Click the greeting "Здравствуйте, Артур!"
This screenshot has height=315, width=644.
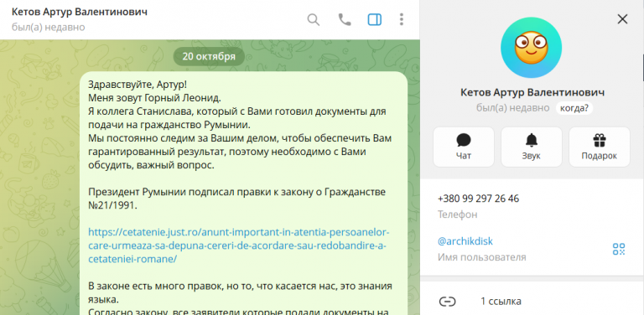pos(138,85)
